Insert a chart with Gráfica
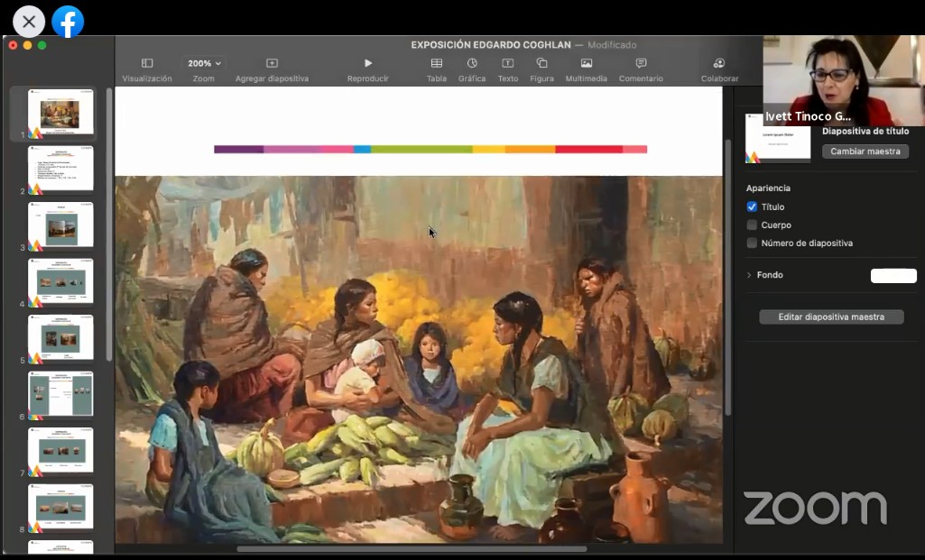Image resolution: width=925 pixels, height=560 pixels. [x=472, y=69]
